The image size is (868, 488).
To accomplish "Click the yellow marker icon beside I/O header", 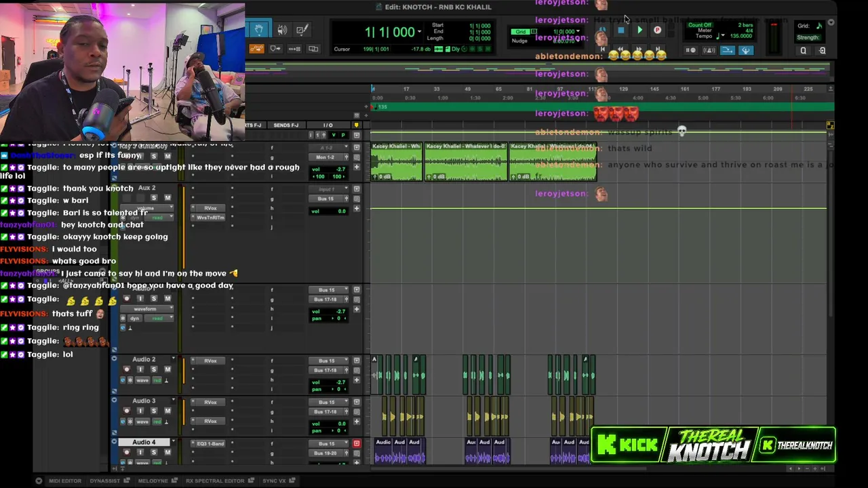I will [x=357, y=125].
